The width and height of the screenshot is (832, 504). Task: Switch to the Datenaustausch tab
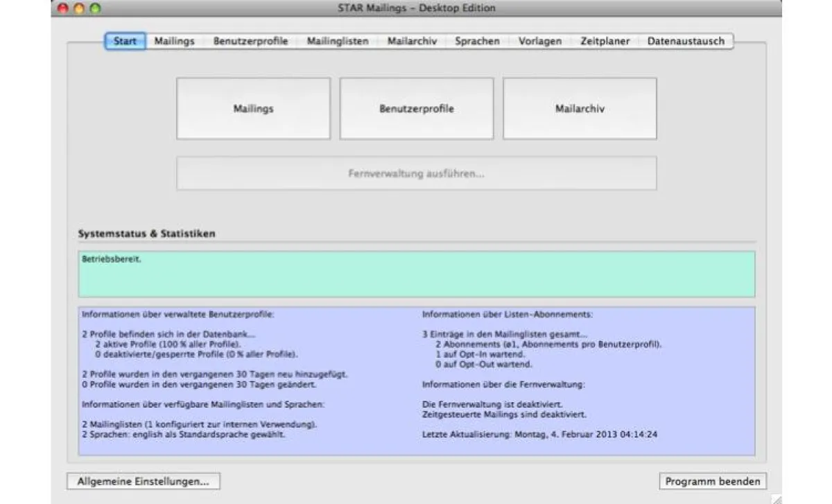(x=686, y=41)
